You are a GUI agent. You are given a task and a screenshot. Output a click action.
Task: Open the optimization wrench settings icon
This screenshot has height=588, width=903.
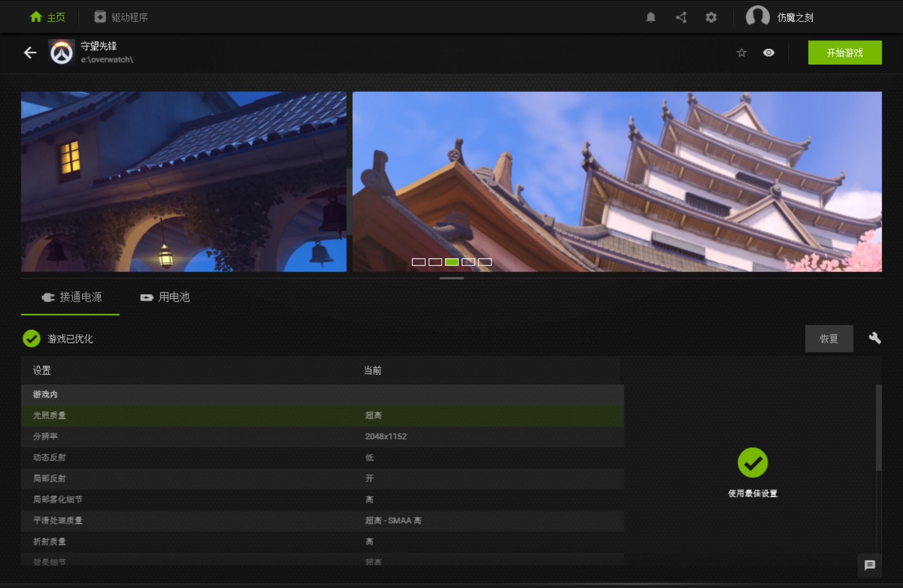[876, 338]
